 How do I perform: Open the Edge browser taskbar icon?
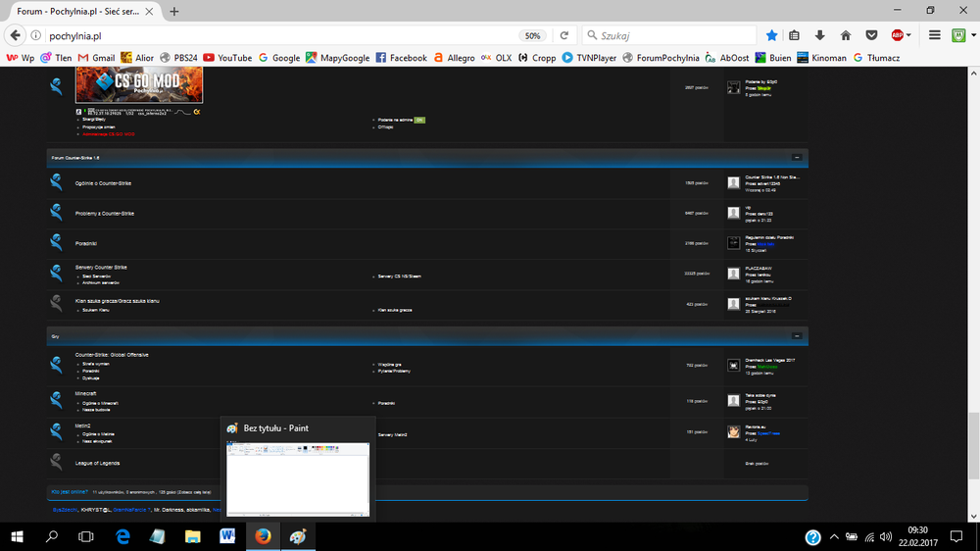tap(123, 536)
